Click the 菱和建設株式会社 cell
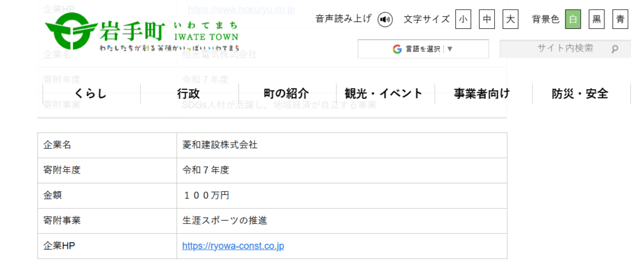 (341, 145)
